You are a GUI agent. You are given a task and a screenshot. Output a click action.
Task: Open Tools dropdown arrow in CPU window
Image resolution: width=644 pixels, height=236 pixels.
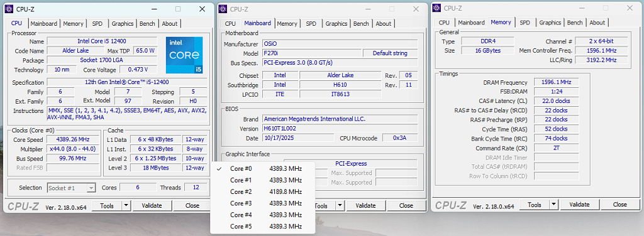pyautogui.click(x=126, y=206)
